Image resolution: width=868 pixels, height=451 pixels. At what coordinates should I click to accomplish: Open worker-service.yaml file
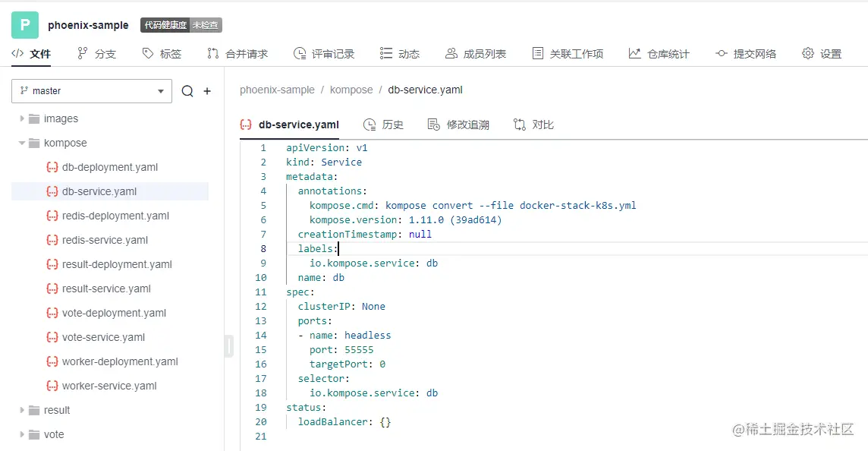110,386
